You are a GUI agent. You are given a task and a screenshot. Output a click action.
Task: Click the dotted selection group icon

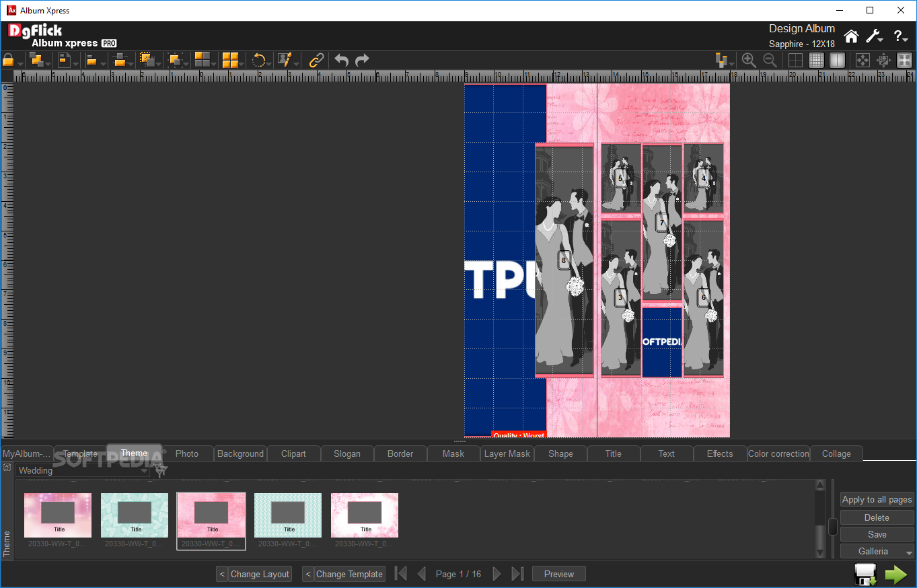[147, 60]
